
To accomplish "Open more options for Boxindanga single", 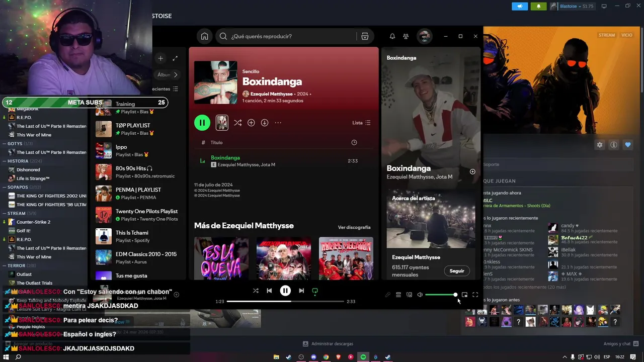I will [278, 123].
